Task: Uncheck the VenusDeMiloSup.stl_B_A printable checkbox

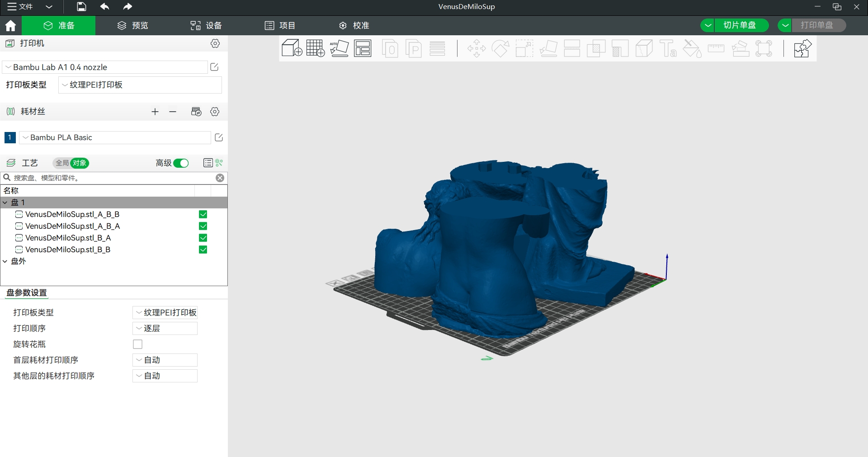Action: 203,238
